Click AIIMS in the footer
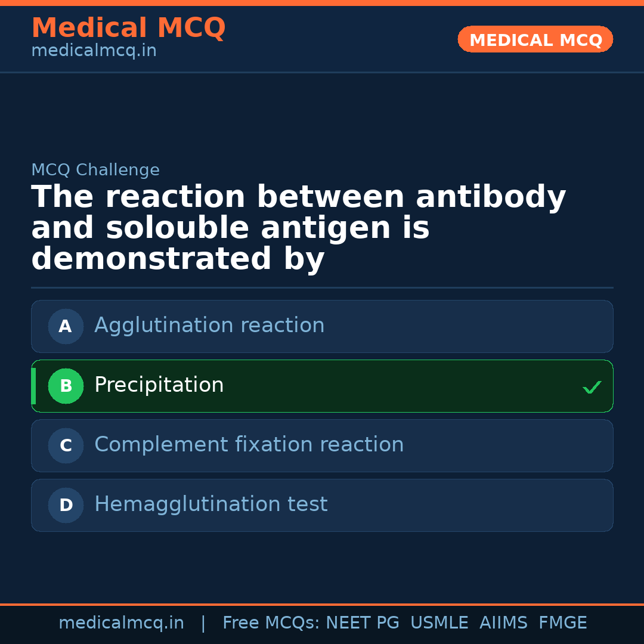This screenshot has width=644, height=644. [503, 623]
